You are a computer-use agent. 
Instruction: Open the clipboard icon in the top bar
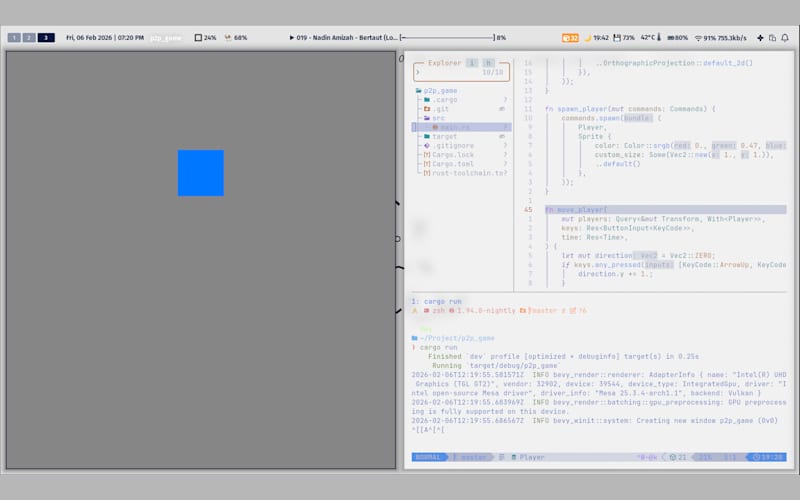point(772,38)
